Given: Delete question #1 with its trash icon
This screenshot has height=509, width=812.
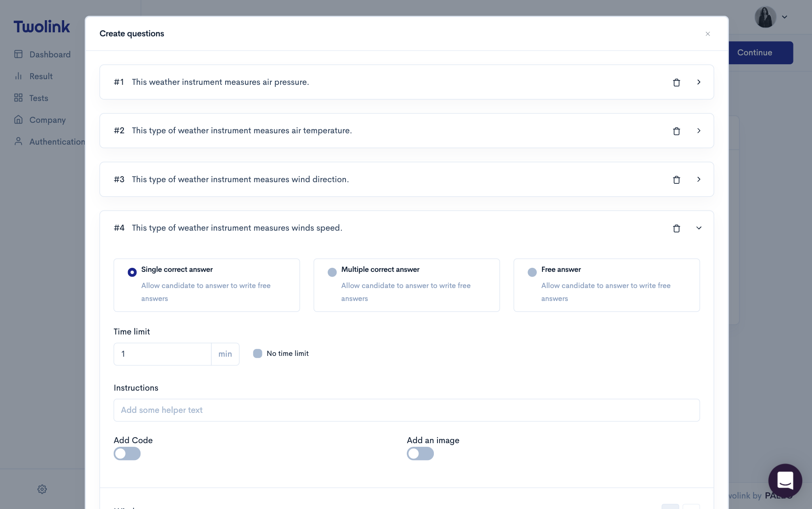Looking at the screenshot, I should [x=676, y=82].
